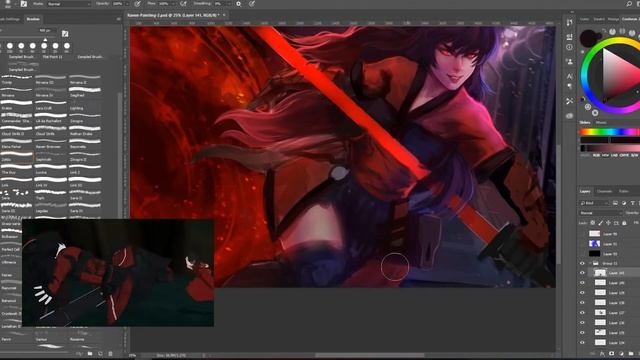
Task: Select the HSV slider mode
Action: click(x=605, y=156)
